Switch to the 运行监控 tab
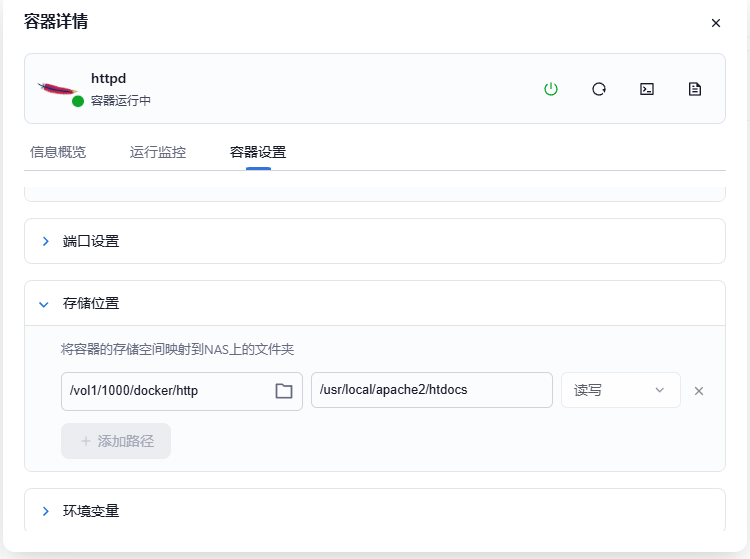Image resolution: width=750 pixels, height=559 pixels. click(x=158, y=152)
